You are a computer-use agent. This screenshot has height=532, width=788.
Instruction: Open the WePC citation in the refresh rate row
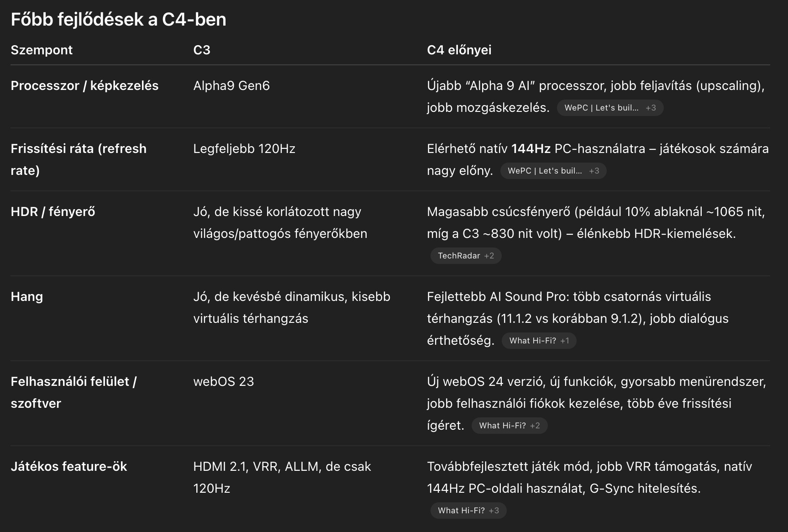click(553, 171)
